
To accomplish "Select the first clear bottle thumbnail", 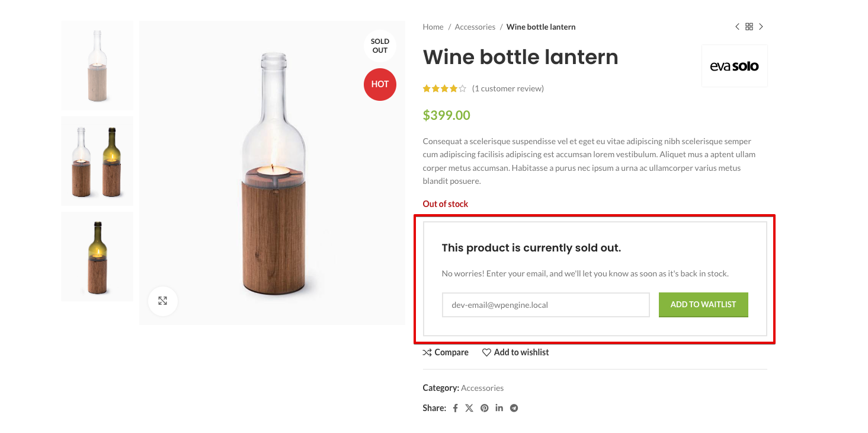I will 97,65.
